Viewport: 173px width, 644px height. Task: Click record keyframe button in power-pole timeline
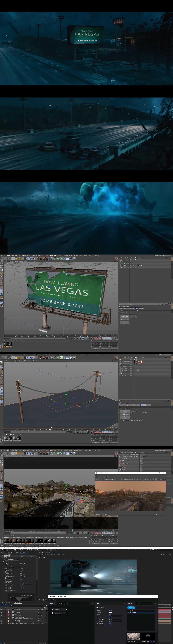pos(95,432)
